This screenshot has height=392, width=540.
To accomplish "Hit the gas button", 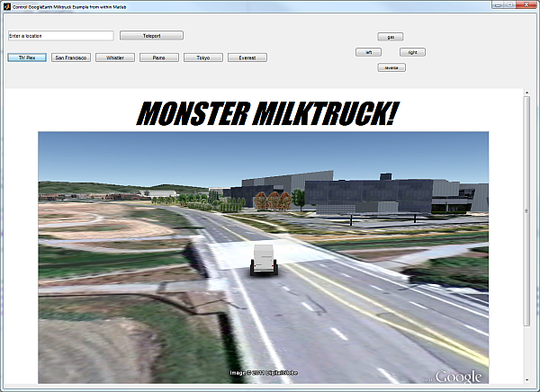I will point(391,37).
